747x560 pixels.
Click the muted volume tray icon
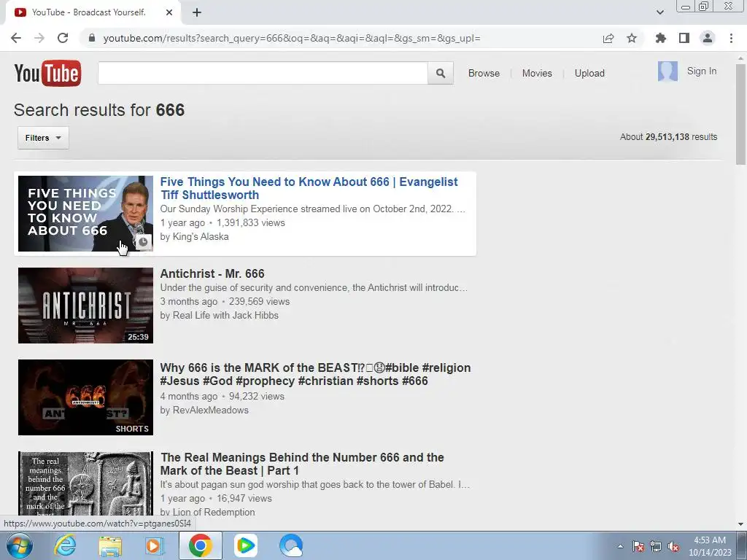[673, 547]
